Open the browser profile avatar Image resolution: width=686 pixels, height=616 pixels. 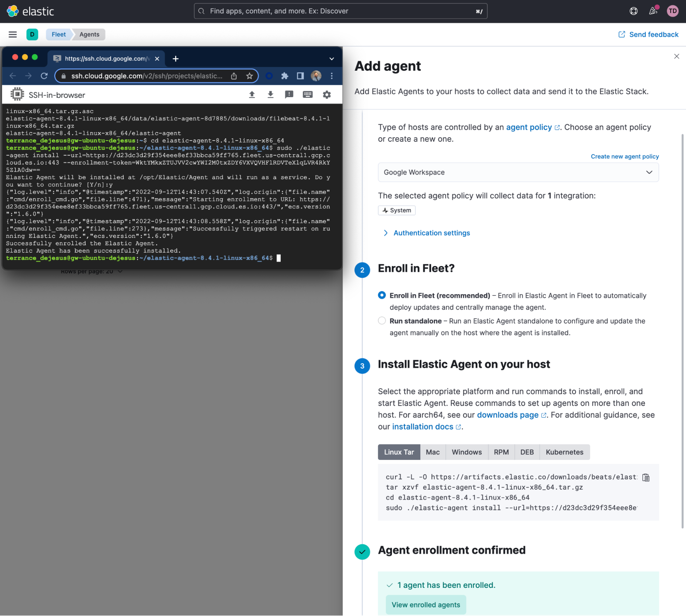(316, 76)
